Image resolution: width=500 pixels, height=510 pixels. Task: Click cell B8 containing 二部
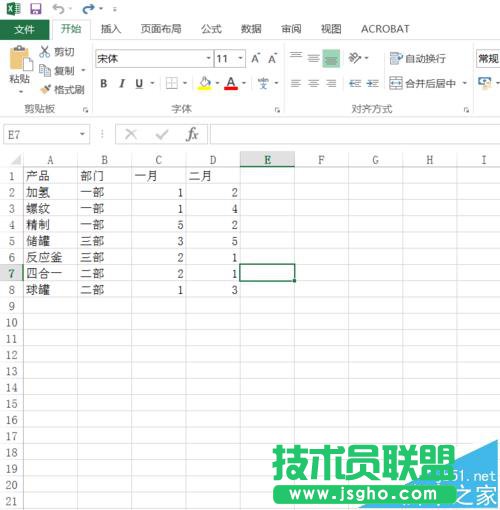[104, 290]
